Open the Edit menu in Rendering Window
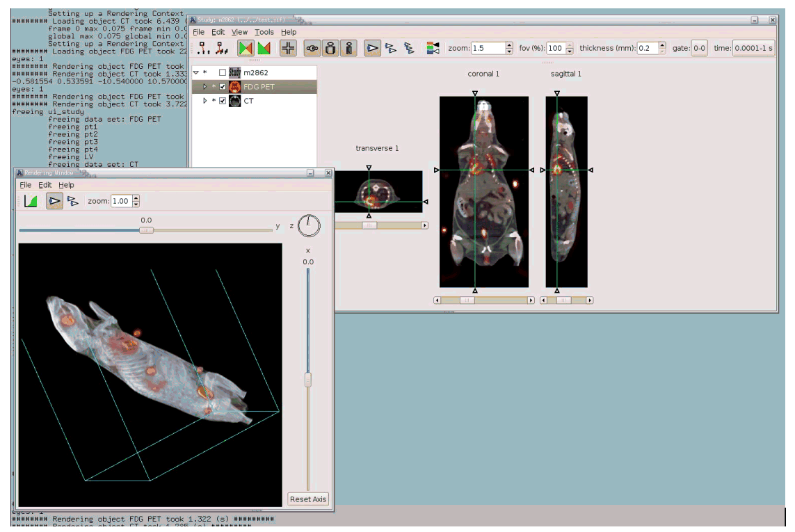 pyautogui.click(x=45, y=185)
